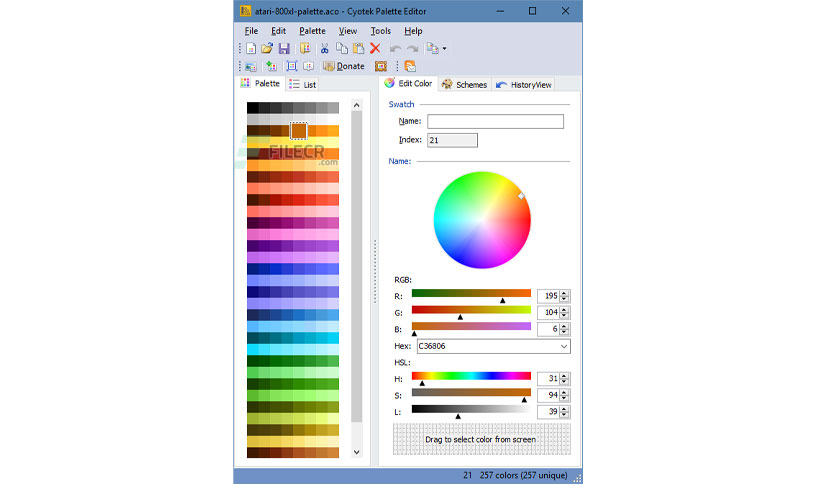Viewport: 836px width, 484px height.
Task: Open dropdown arrow next to palette copy icon
Action: click(444, 49)
